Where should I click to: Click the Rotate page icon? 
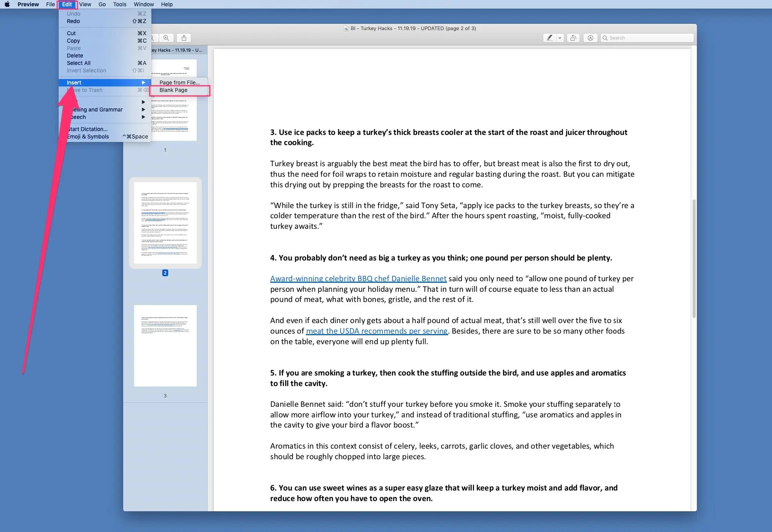(573, 38)
